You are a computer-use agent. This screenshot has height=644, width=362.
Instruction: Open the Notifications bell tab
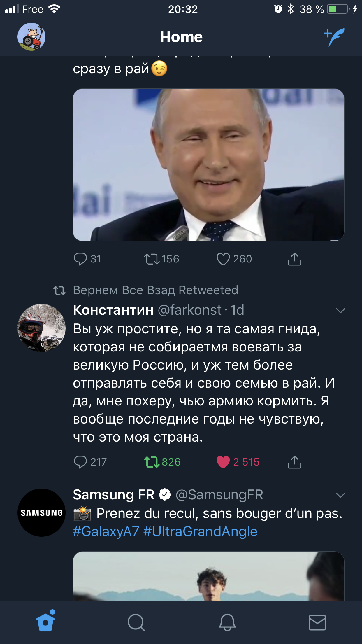pos(227,622)
